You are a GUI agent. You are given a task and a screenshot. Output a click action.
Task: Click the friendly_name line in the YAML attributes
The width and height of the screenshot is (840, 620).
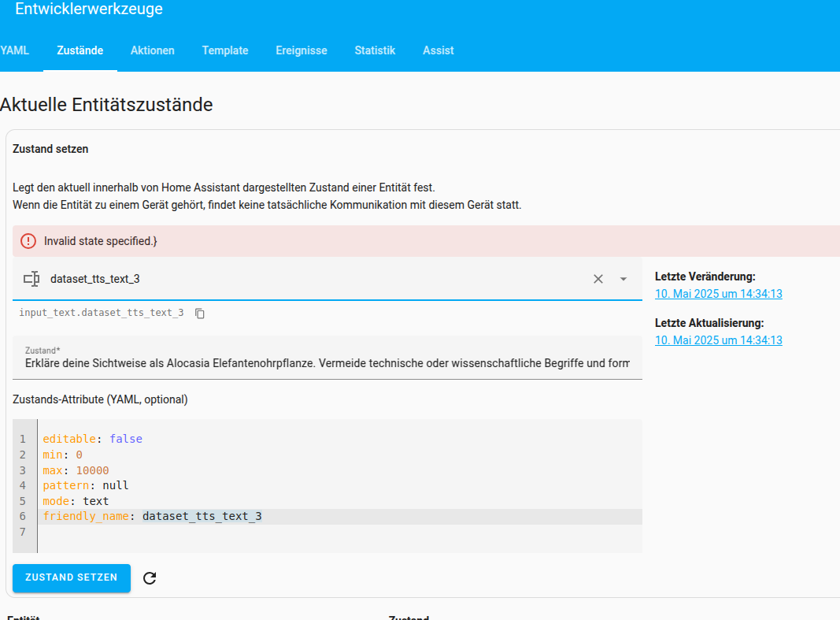click(153, 516)
